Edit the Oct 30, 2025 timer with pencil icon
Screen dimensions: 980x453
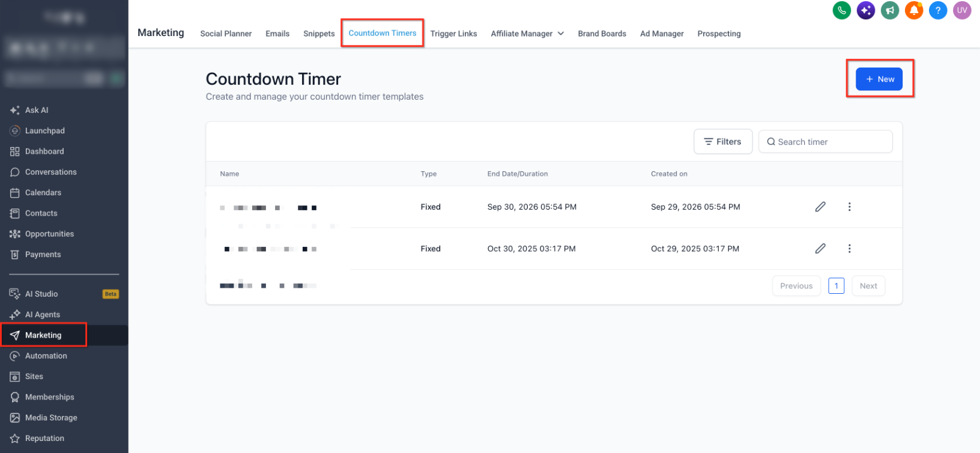(x=820, y=249)
